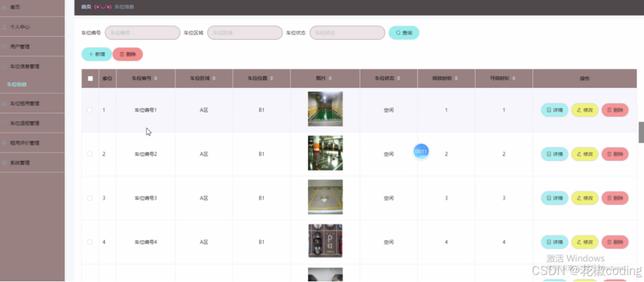Viewport: 644px width, 282px height.
Task: Click the 新增 add button
Action: [x=97, y=54]
